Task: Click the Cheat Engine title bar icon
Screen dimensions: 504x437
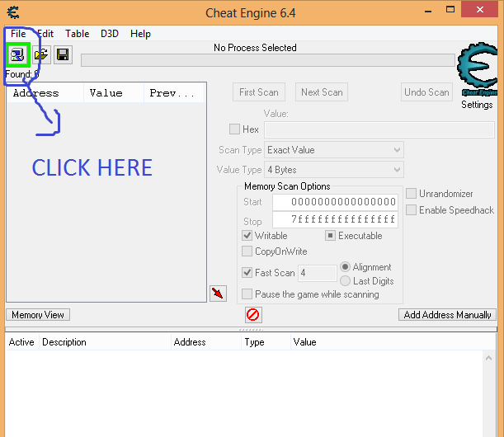Action: 13,13
